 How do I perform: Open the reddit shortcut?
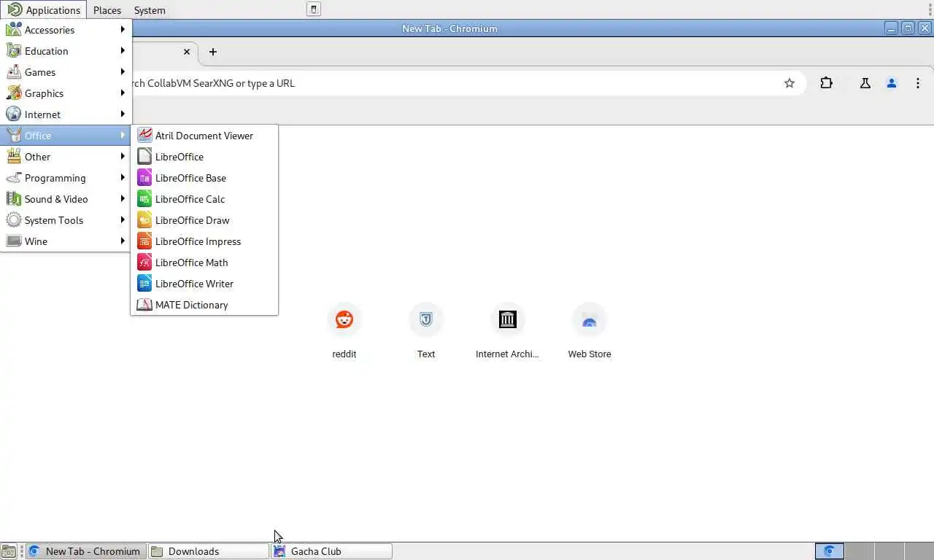(x=344, y=332)
